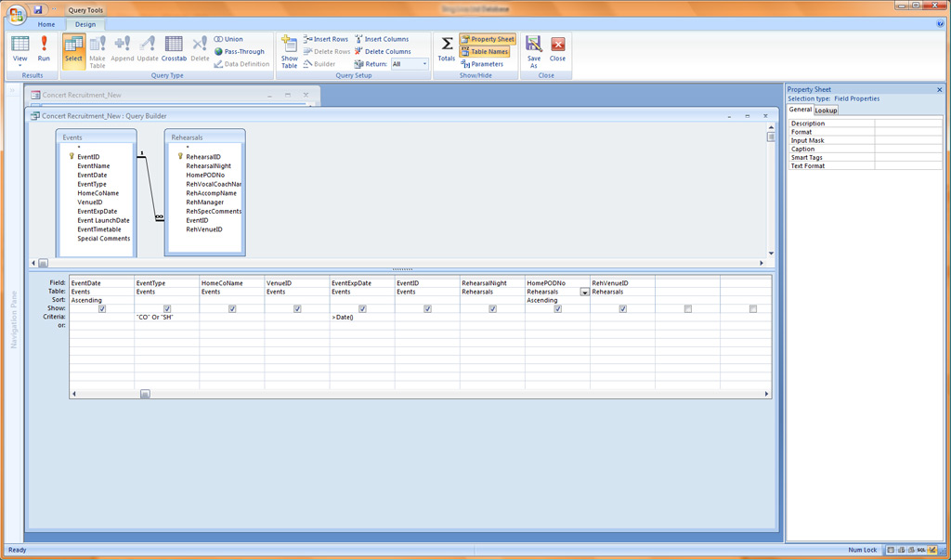Select the General tab in Property Sheet
The height and width of the screenshot is (560, 951).
(x=800, y=110)
